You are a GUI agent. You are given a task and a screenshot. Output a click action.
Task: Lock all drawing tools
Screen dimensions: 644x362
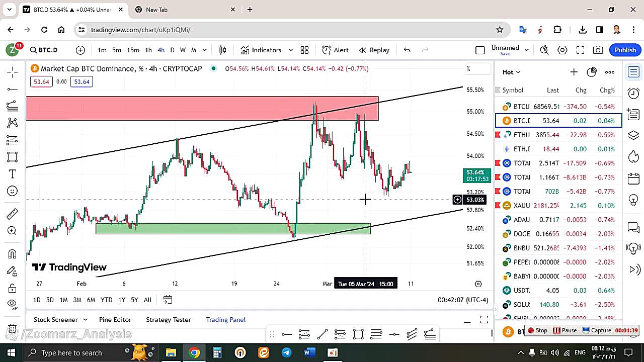(13, 288)
